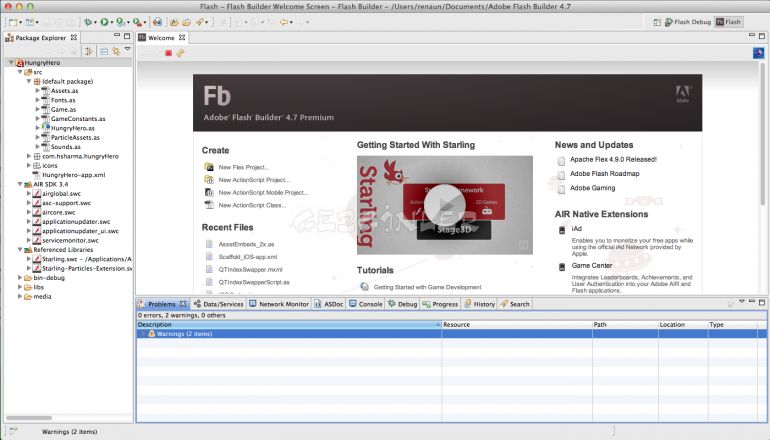Click the New wizard toolbar icon
Viewport: 770px width, 440px height.
pos(13,22)
